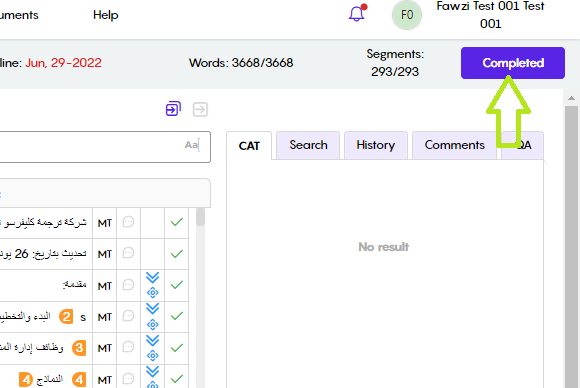580x388 pixels.
Task: Click the orange tag 2 in segment
Action: tap(66, 317)
